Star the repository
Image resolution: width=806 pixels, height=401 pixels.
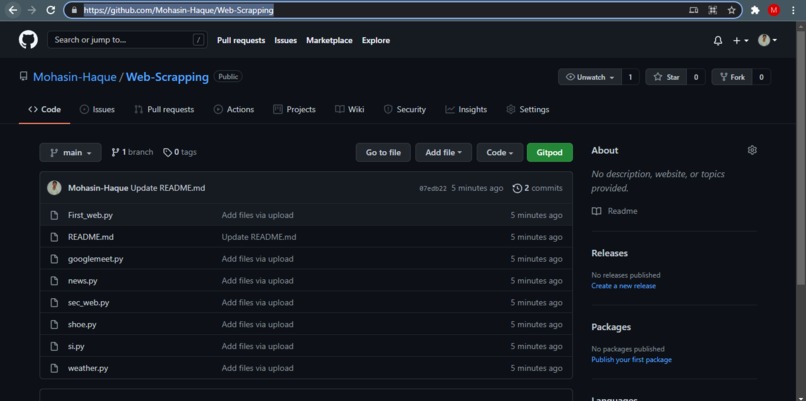(666, 77)
